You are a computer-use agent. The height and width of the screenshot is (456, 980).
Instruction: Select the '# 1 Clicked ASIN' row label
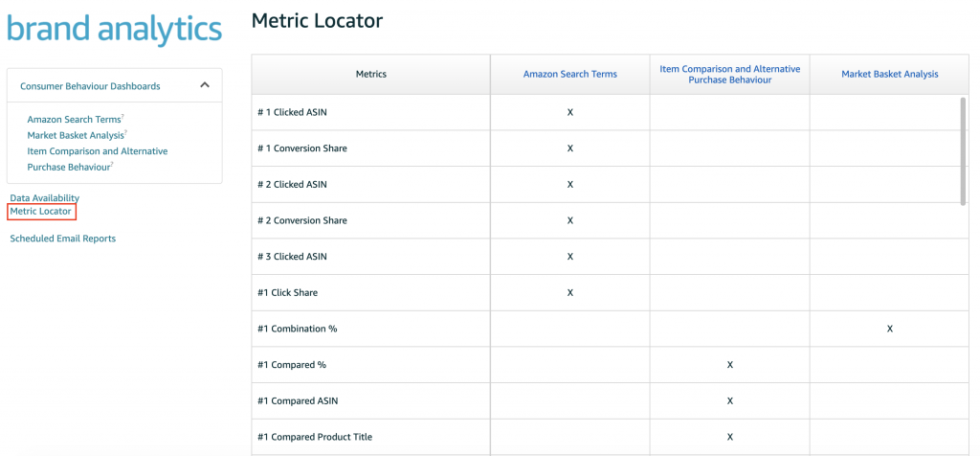(x=292, y=113)
